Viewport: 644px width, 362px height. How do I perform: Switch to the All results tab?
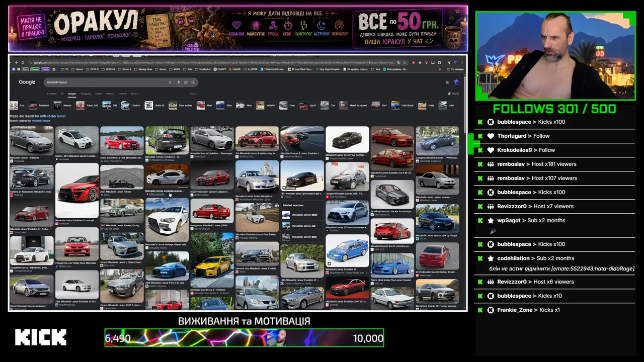[x=62, y=94]
